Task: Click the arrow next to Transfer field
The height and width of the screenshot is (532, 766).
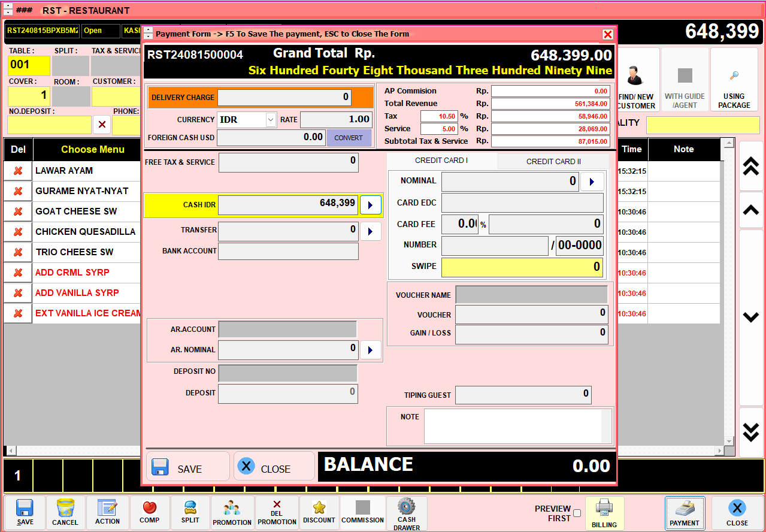Action: (370, 231)
